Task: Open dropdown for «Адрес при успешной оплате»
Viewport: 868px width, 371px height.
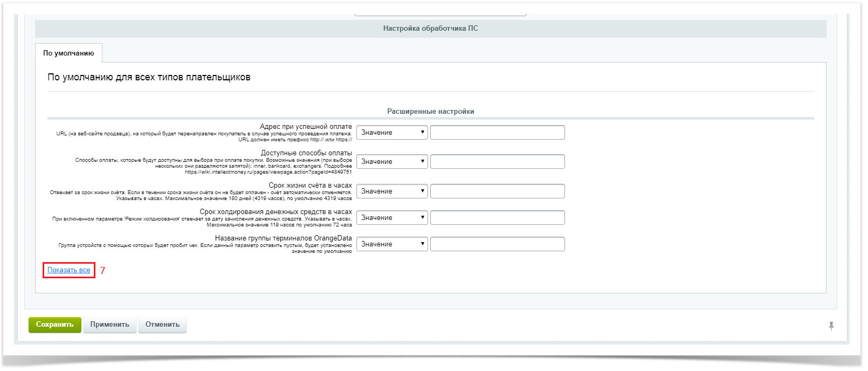Action: coord(392,133)
